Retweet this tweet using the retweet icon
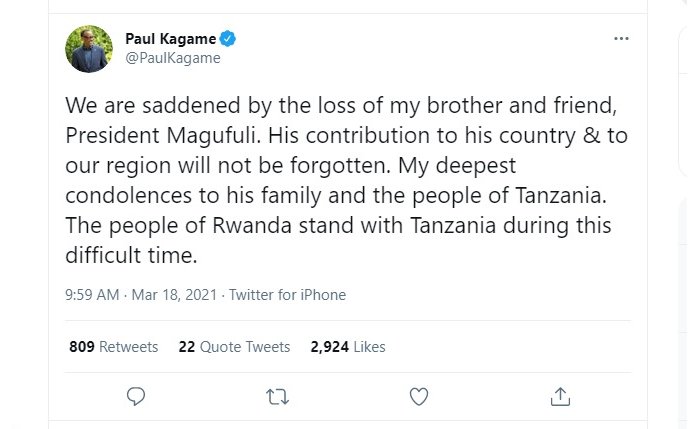The height and width of the screenshot is (429, 700). (277, 397)
